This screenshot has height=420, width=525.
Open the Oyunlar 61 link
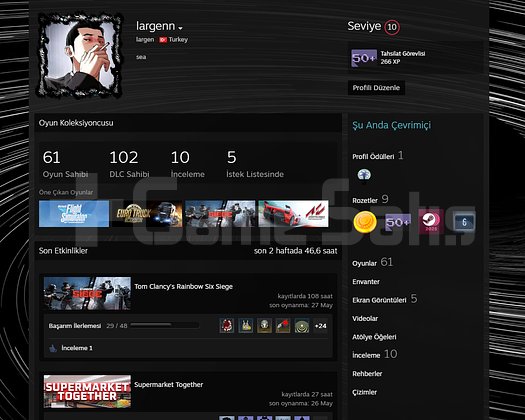[x=372, y=263]
